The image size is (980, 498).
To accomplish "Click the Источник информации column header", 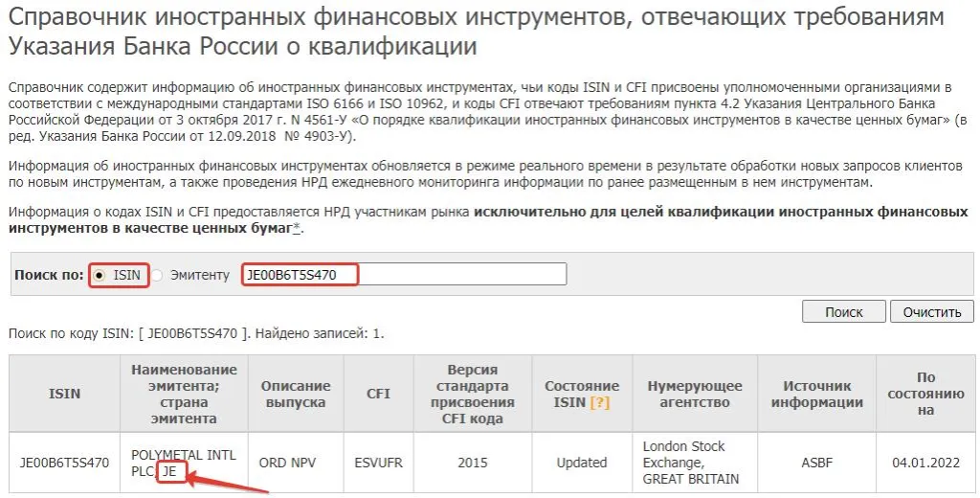I will 817,394.
